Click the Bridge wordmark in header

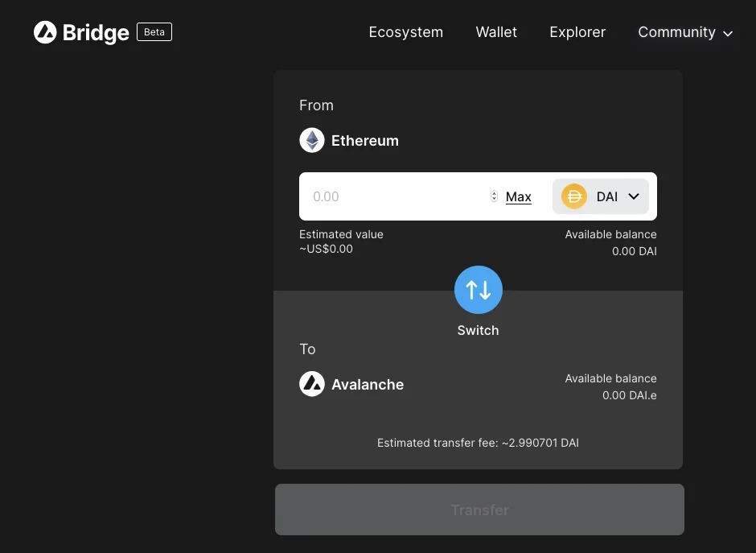(x=95, y=33)
